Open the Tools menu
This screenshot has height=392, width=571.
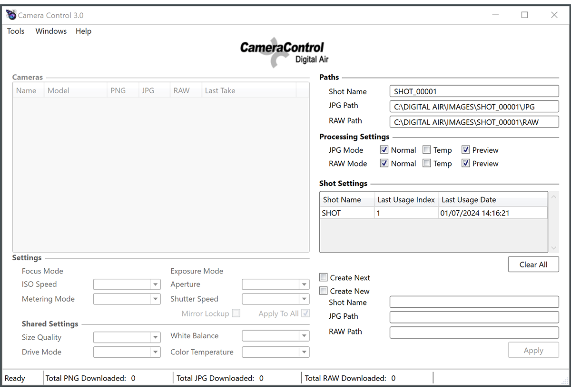16,31
